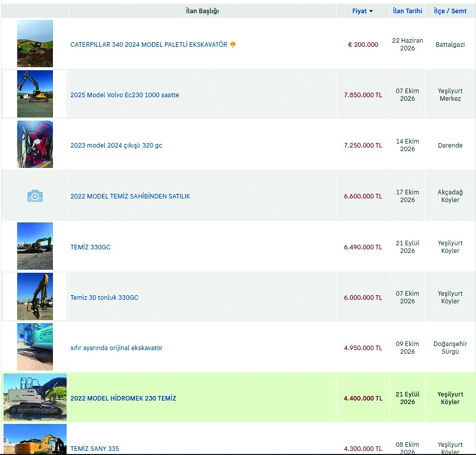Open the 2022 MODEL HİDROMEK 230 TEMİZ listing
Screen dimensions: 476x455
123,398
